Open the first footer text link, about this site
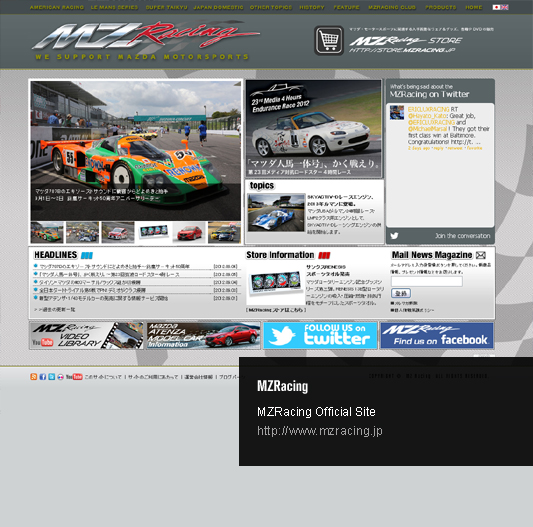The height and width of the screenshot is (527, 533). (x=103, y=377)
